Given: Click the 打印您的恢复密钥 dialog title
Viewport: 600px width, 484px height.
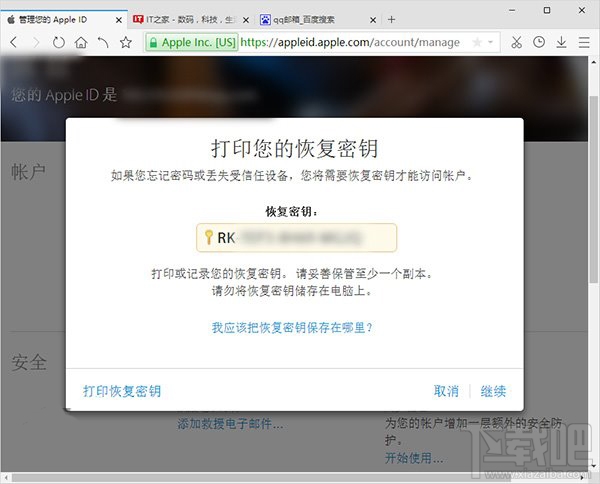Looking at the screenshot, I should pos(295,149).
